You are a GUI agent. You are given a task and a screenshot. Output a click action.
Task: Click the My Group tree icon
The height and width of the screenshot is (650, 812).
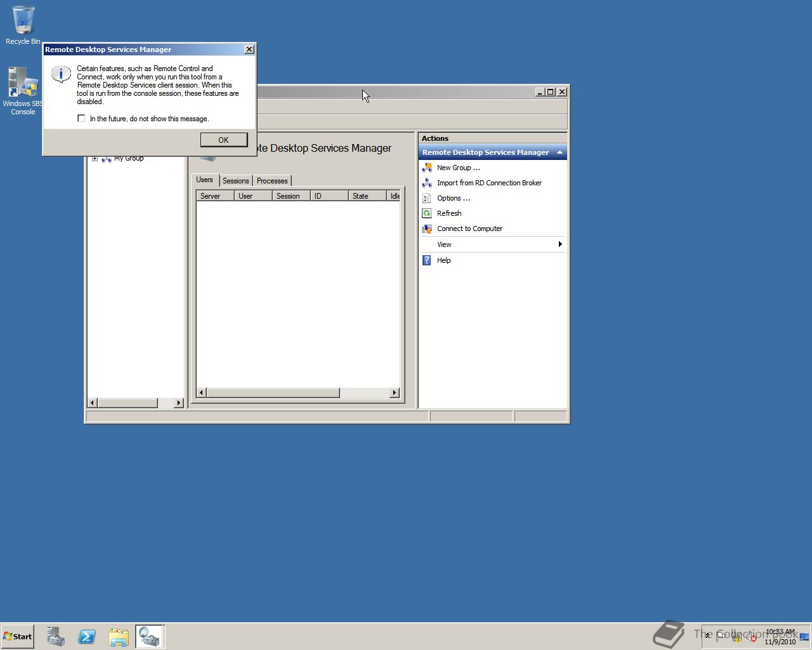point(107,159)
